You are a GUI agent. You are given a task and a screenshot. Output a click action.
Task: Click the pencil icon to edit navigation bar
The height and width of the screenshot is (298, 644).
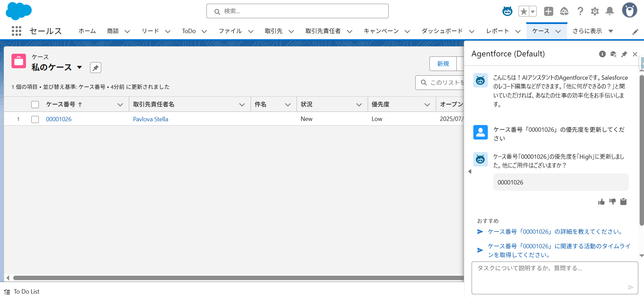(635, 32)
